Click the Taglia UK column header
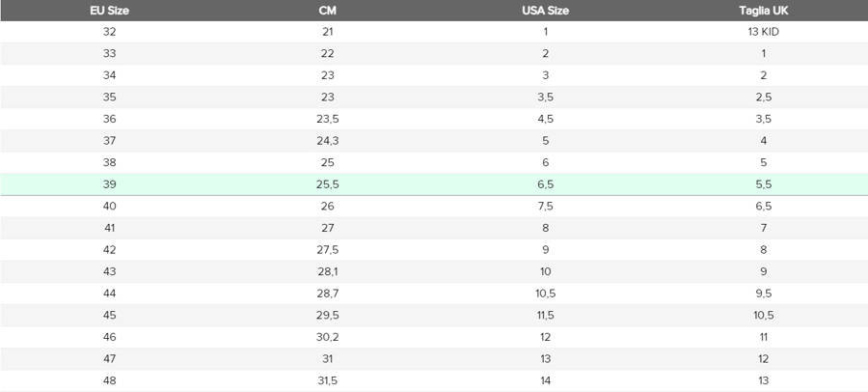Viewport: 868px width, 392px height. (763, 11)
